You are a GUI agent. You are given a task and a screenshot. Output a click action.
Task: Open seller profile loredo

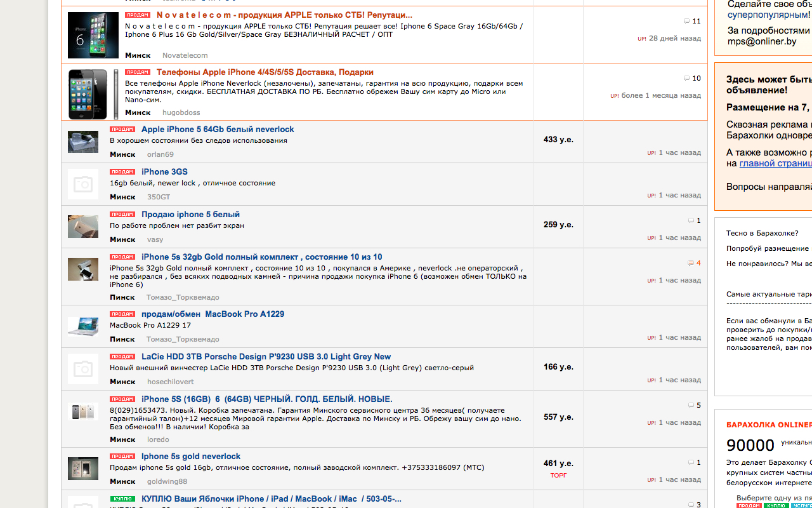[x=158, y=439]
